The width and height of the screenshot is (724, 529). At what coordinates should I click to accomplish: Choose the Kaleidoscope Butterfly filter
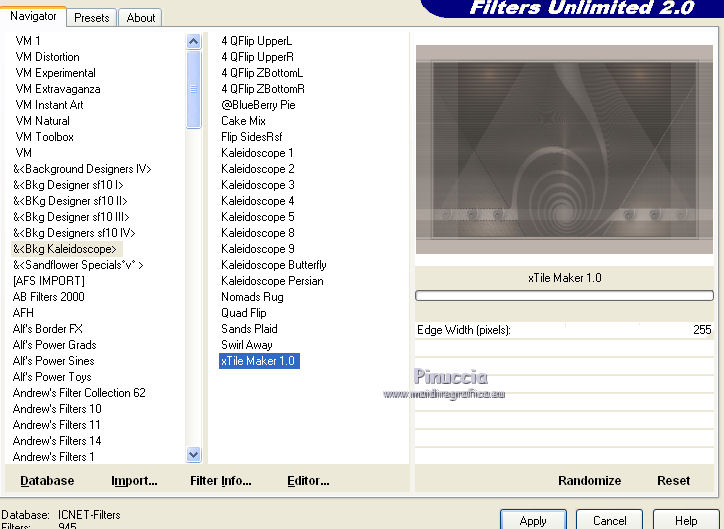tap(273, 265)
